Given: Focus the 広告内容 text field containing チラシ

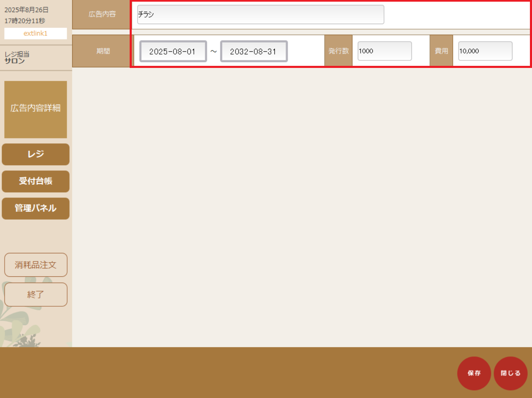Looking at the screenshot, I should (x=260, y=15).
